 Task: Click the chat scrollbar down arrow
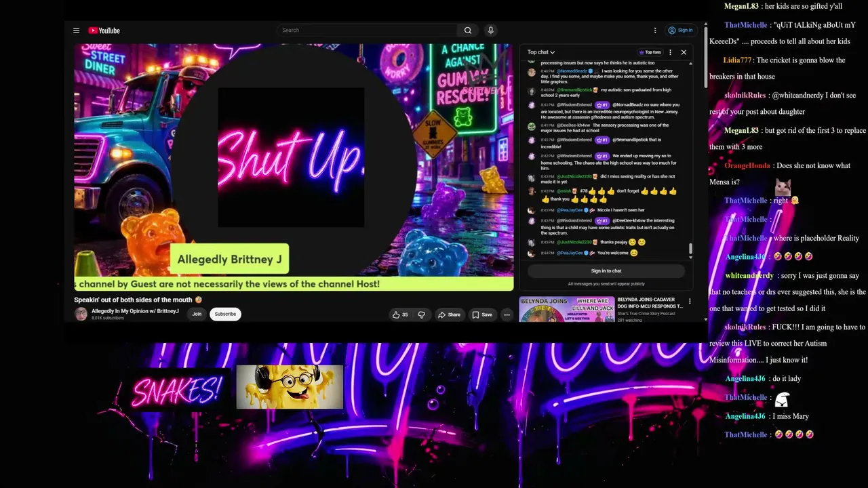pos(690,258)
